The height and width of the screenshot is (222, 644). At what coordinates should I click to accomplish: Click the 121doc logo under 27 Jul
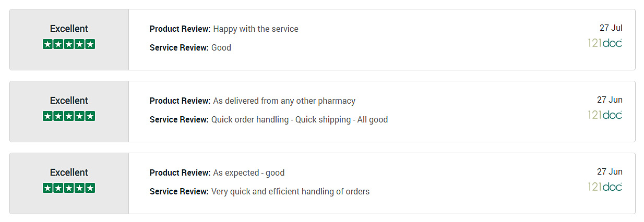pyautogui.click(x=605, y=43)
